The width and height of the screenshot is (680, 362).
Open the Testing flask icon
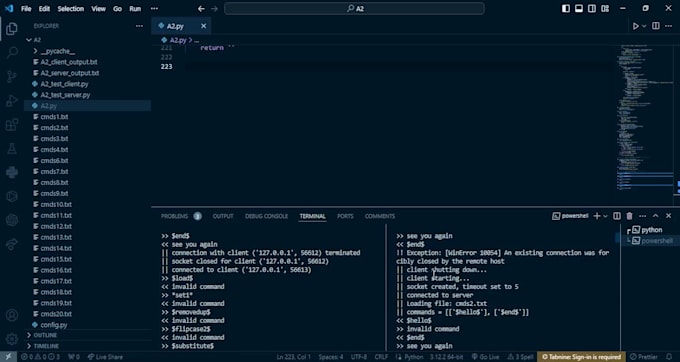(12, 149)
